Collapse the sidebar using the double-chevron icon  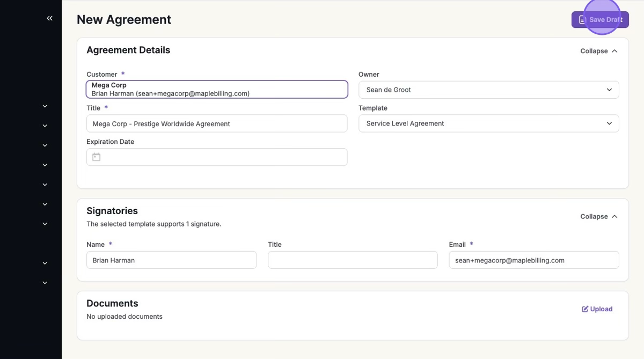coord(49,19)
